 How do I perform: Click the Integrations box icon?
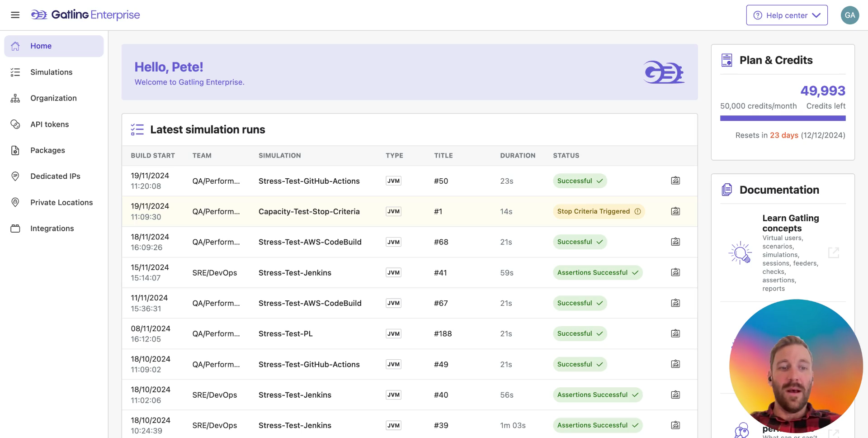15,229
